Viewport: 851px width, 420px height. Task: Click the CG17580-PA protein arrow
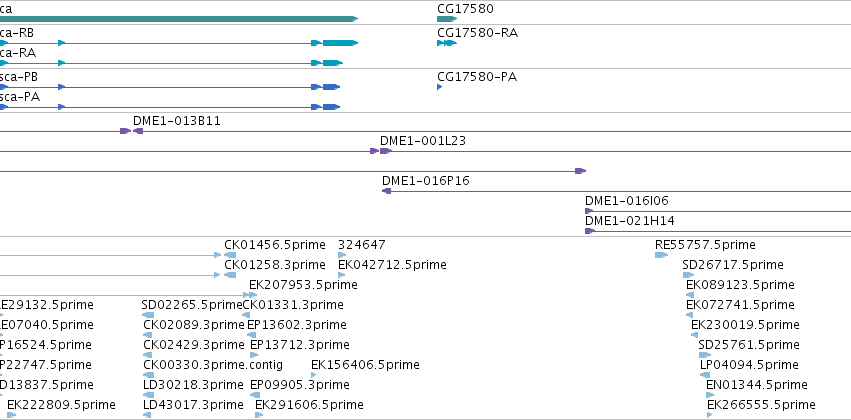click(x=440, y=87)
